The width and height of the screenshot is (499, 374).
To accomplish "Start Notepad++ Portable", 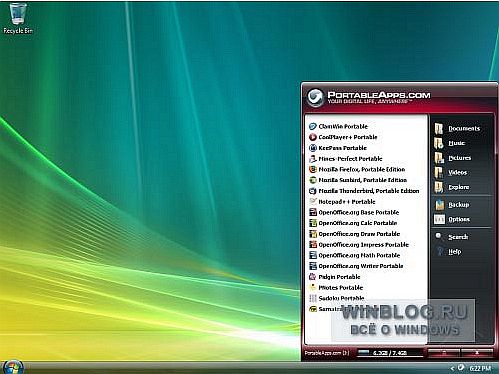I will pyautogui.click(x=342, y=202).
